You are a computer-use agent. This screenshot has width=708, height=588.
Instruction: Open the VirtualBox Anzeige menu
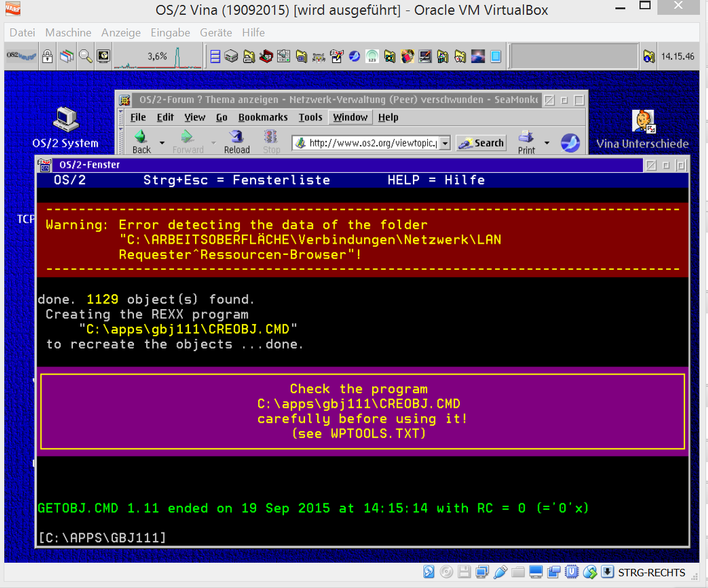[x=120, y=33]
